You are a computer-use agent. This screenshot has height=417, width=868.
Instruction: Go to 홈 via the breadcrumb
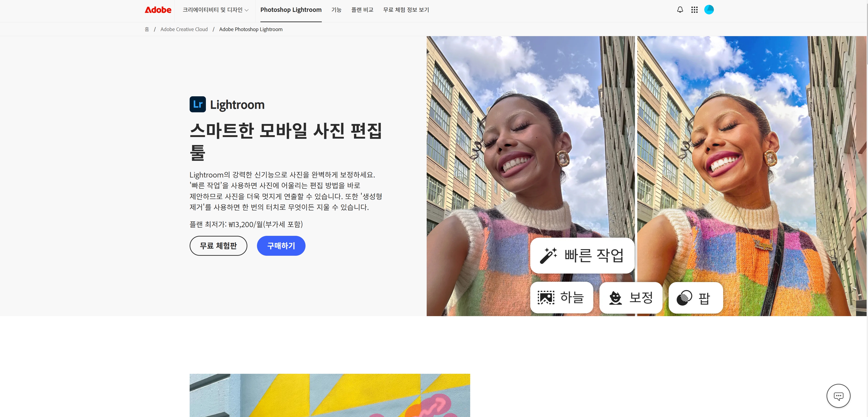click(147, 29)
